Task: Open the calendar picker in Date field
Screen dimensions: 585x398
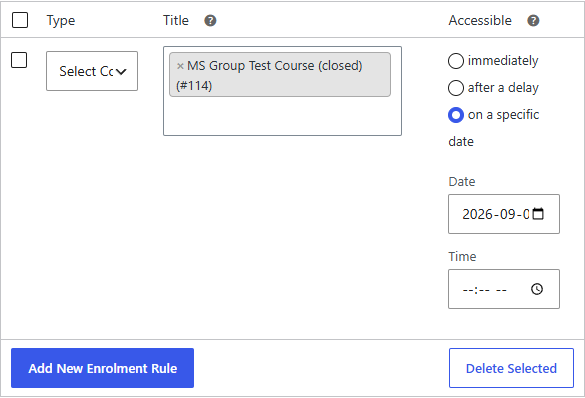Action: click(x=538, y=214)
